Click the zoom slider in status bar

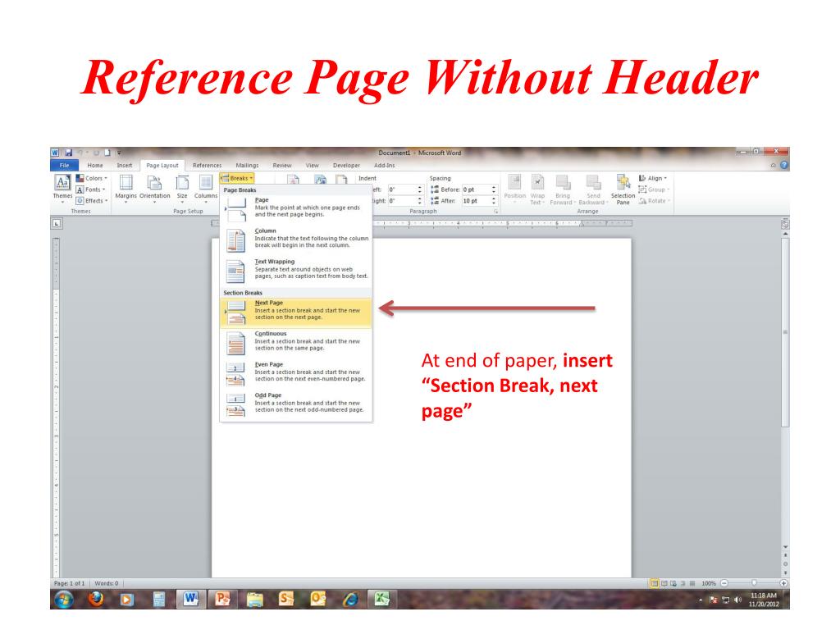click(753, 583)
